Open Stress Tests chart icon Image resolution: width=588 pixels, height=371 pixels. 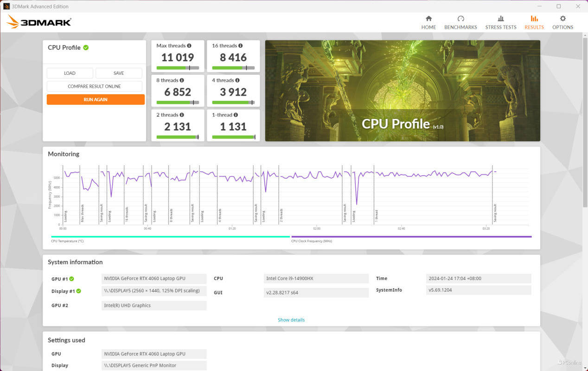click(500, 19)
